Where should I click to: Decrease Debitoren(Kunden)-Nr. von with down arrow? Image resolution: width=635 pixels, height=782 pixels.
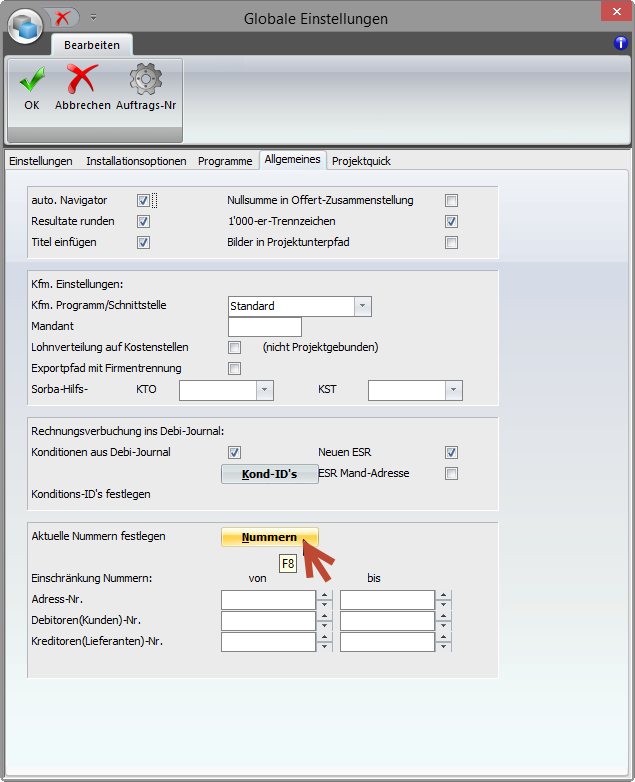pos(325,625)
